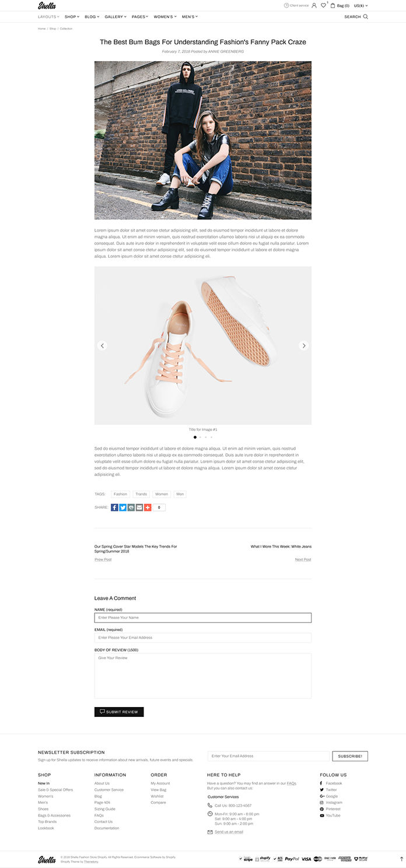Open the user account icon
The image size is (406, 868).
(x=314, y=5)
